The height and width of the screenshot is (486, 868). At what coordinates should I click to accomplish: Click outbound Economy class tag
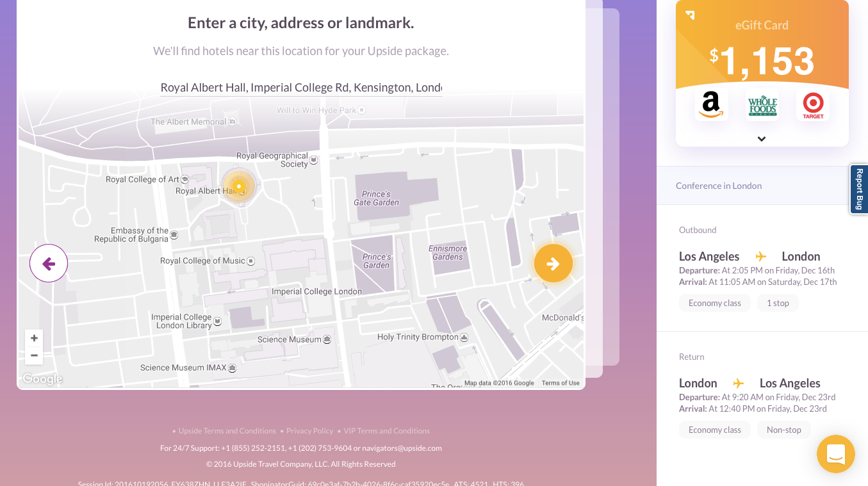(x=715, y=304)
